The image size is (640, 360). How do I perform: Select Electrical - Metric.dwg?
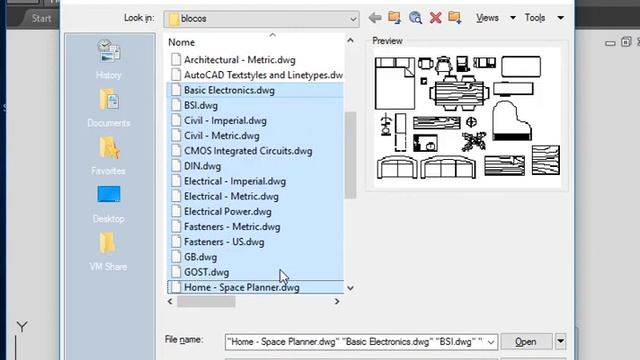(x=231, y=196)
